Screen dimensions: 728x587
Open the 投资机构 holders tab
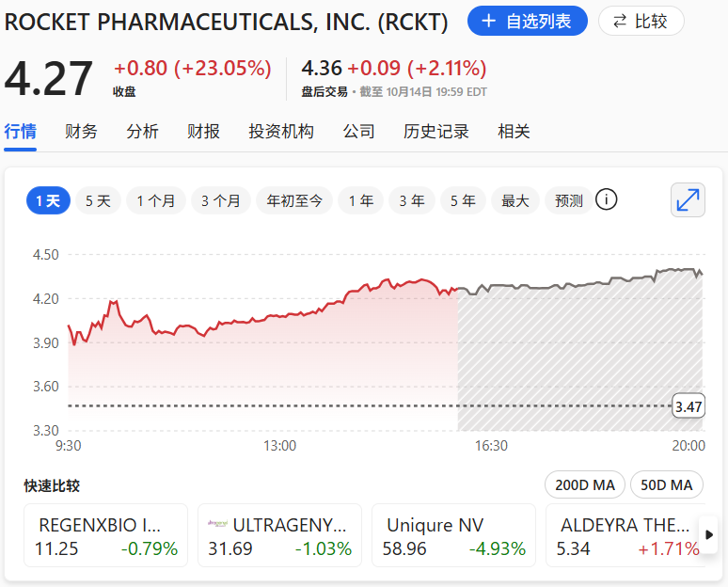click(x=281, y=132)
